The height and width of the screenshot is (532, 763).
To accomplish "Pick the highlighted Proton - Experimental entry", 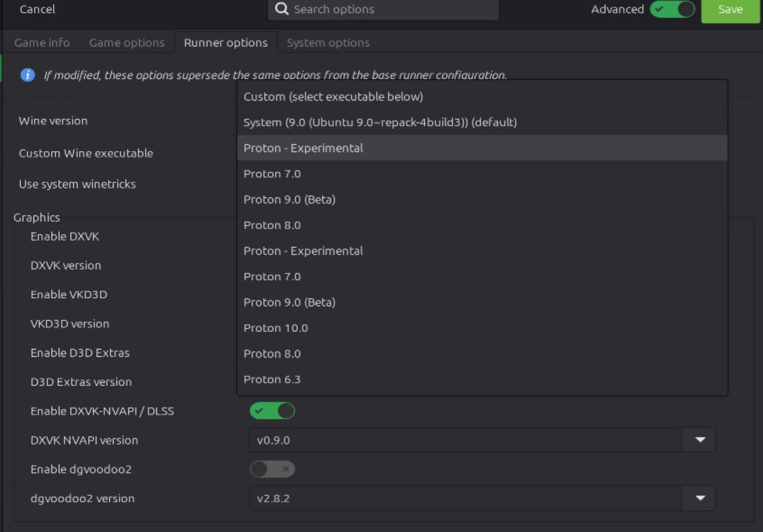I will (482, 148).
